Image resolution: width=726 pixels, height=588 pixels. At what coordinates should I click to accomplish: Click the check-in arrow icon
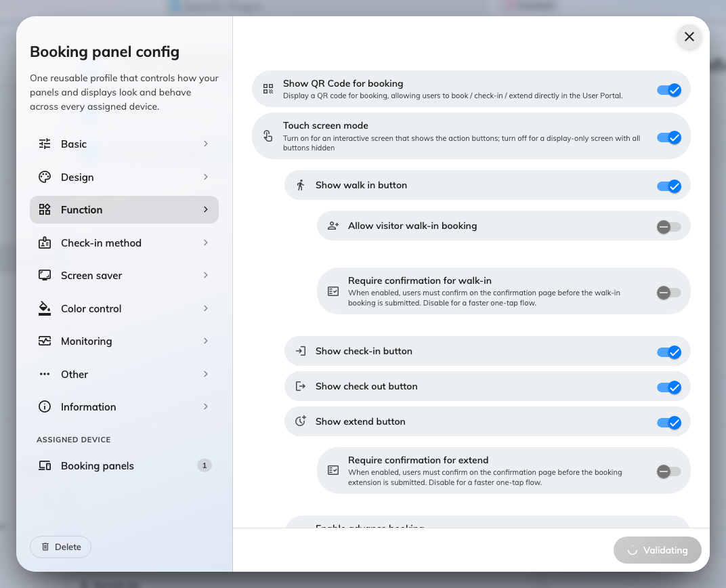tap(301, 351)
